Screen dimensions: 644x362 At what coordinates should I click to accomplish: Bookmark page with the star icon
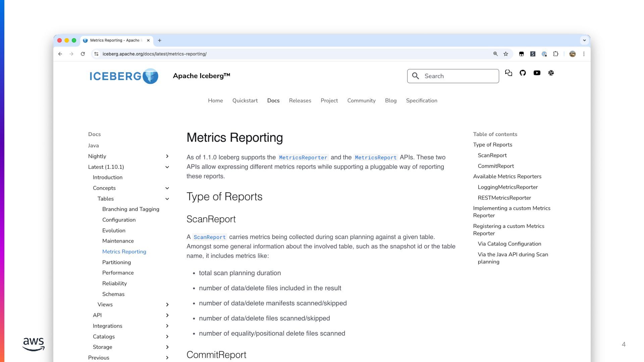[506, 54]
